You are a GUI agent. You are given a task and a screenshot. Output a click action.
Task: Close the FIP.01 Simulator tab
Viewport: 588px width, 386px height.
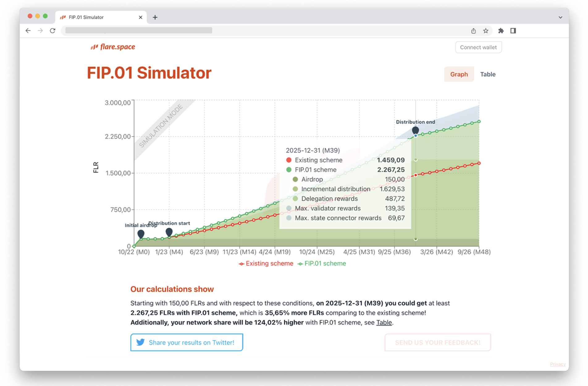click(141, 17)
